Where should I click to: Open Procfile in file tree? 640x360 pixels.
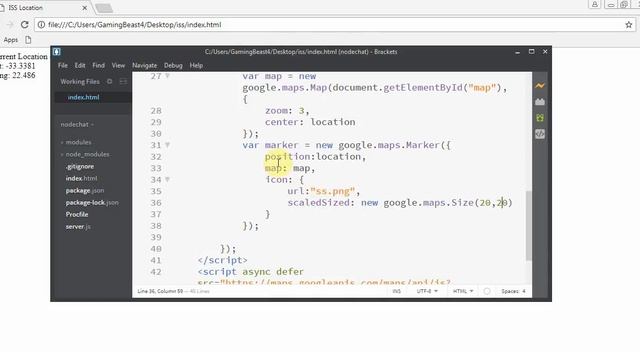(77, 214)
